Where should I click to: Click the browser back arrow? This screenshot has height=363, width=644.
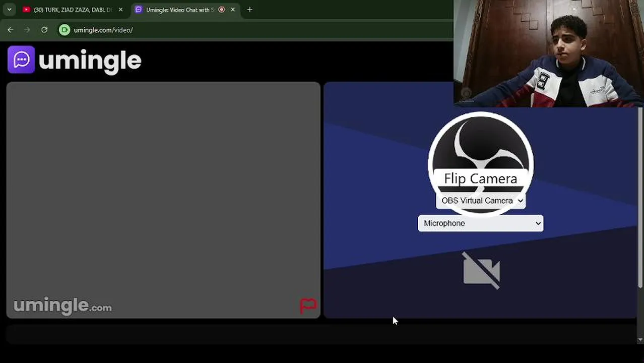11,30
